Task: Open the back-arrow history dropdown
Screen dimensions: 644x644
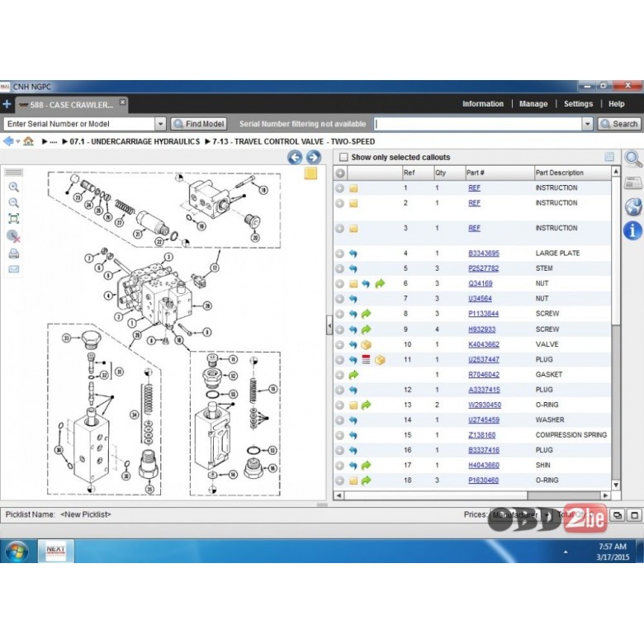Action: click(17, 142)
